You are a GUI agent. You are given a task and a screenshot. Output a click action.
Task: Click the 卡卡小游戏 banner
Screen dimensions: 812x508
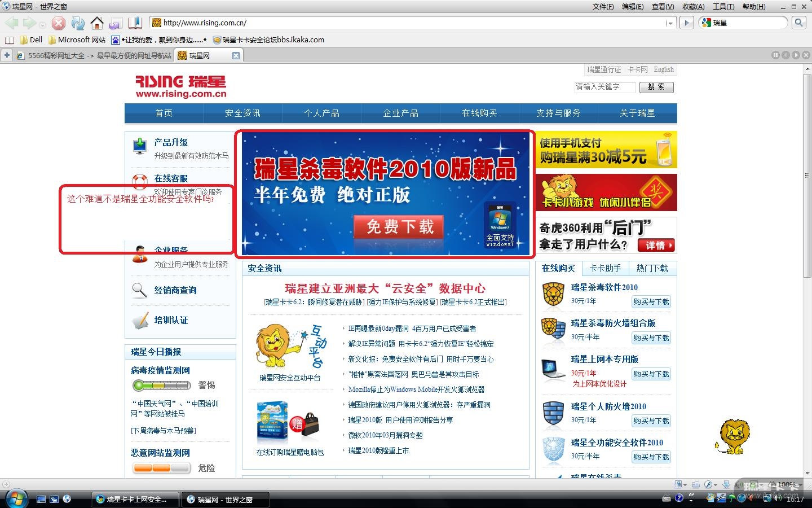point(606,192)
